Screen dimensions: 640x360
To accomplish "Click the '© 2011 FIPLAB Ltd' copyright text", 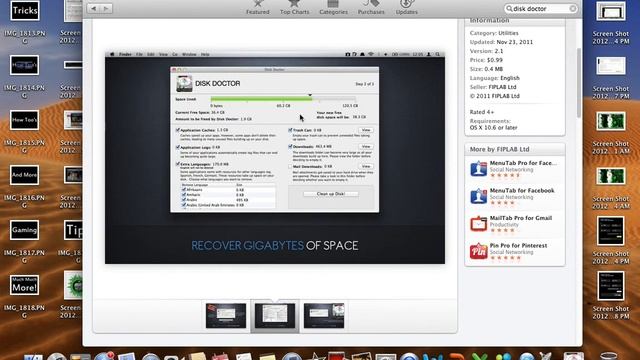I will click(x=494, y=96).
